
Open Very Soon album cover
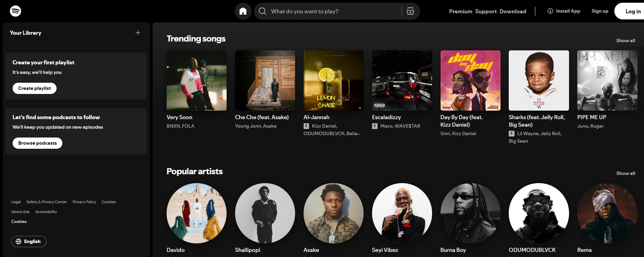coord(197,80)
